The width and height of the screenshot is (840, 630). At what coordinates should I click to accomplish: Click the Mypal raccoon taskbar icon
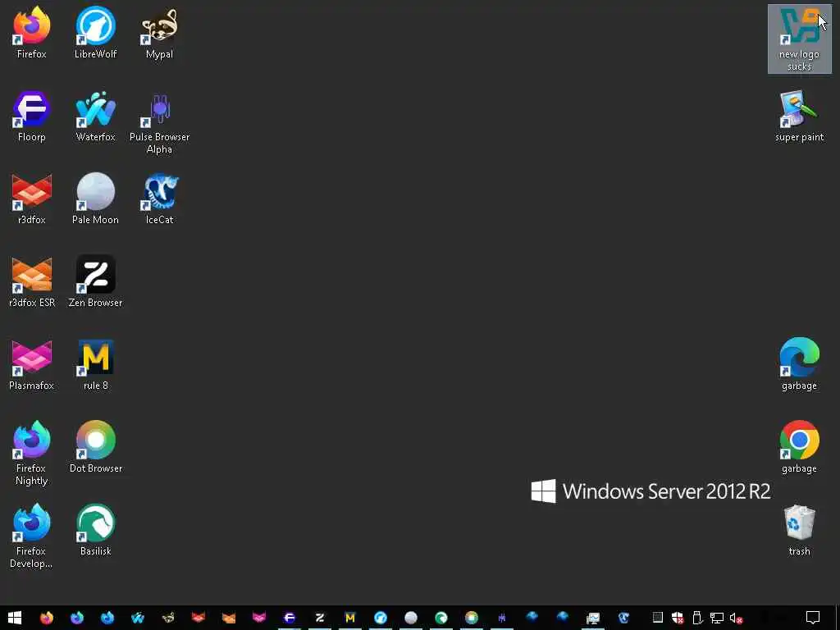[167, 618]
